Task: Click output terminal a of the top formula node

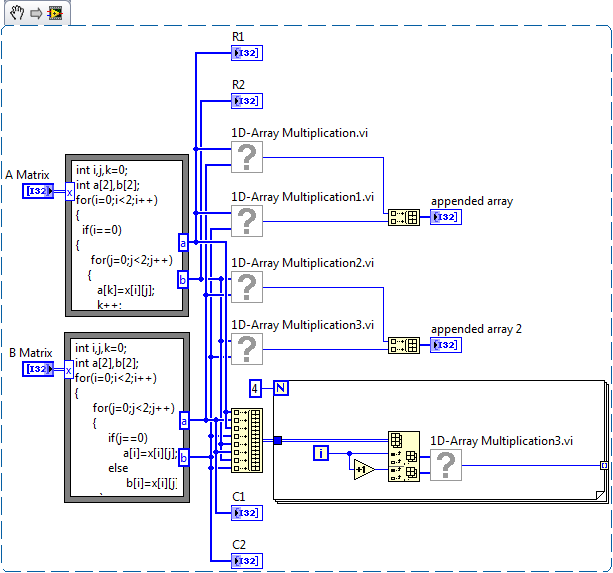Action: [183, 243]
